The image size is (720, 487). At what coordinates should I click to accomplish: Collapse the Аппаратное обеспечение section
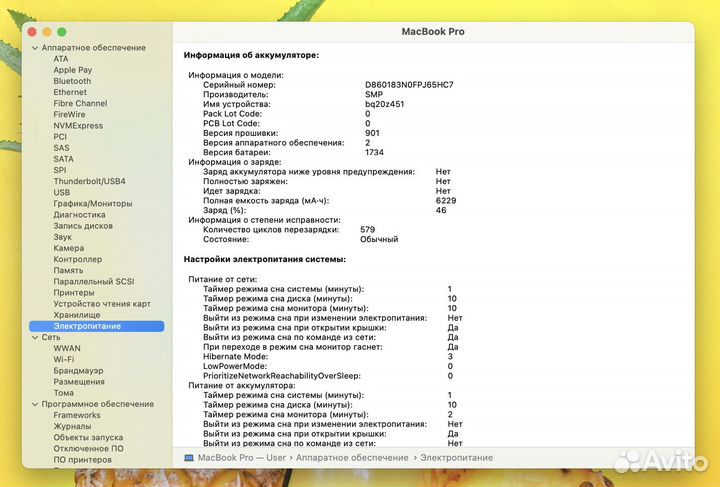[35, 48]
